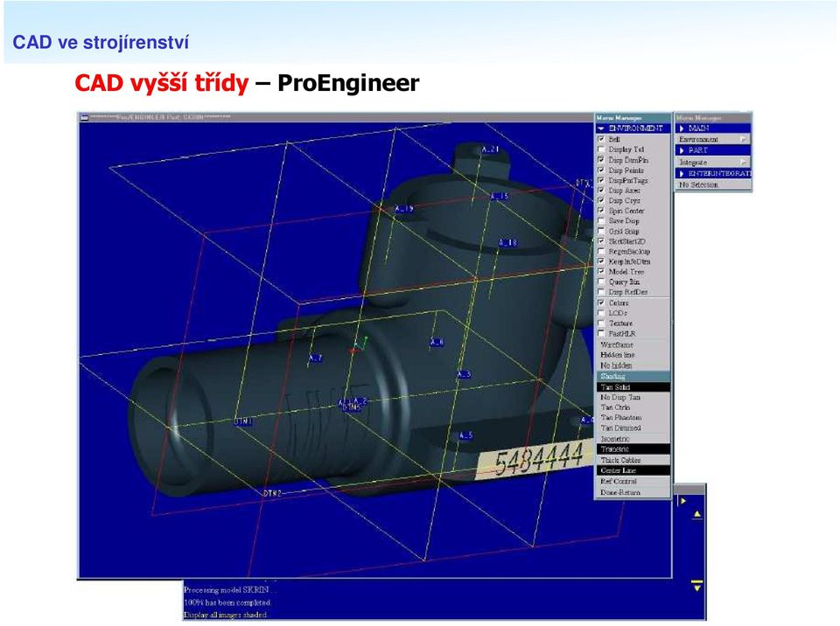The width and height of the screenshot is (840, 626).
Task: Click 'Processing model SKRIN' message line
Action: pos(228,589)
